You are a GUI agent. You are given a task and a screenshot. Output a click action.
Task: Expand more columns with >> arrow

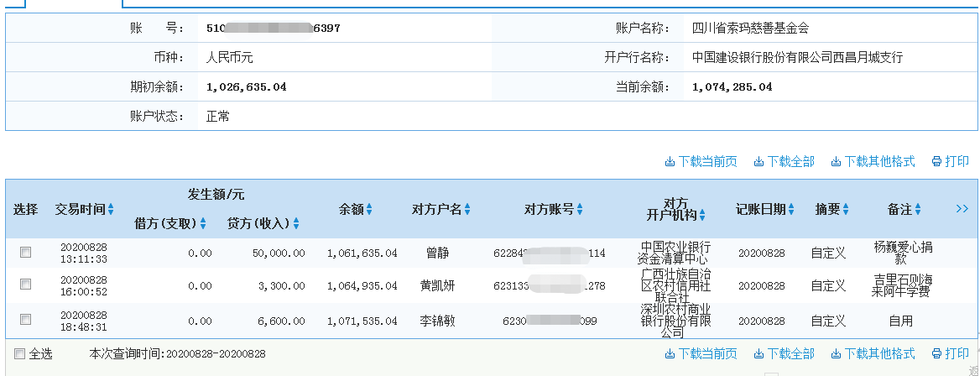click(962, 209)
